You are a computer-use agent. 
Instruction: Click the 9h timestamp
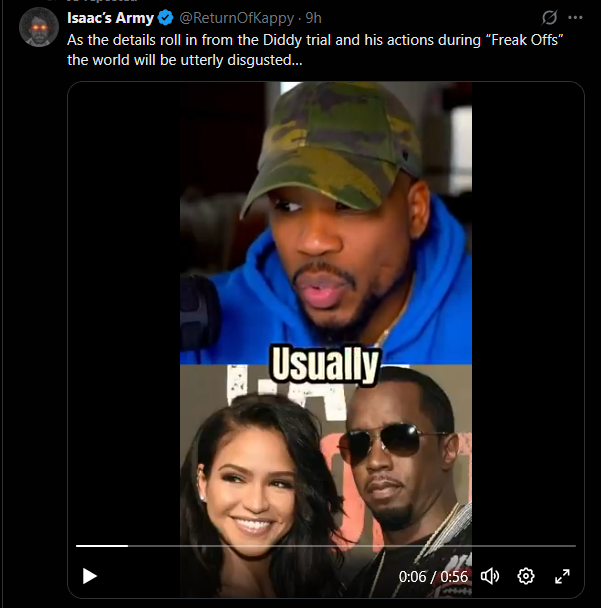[313, 18]
